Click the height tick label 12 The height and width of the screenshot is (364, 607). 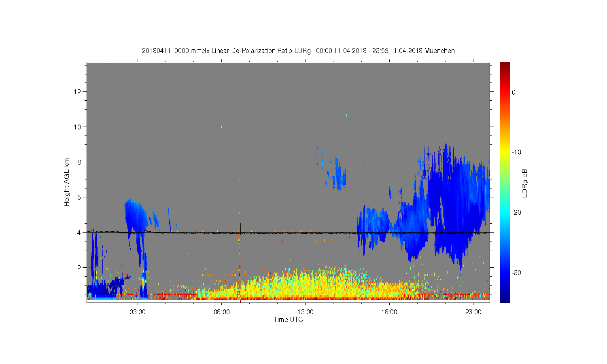77,92
